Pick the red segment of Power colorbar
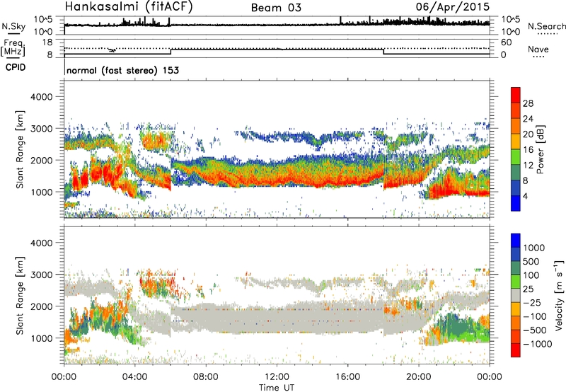Viewport: 566px width, 392px height. [x=517, y=100]
